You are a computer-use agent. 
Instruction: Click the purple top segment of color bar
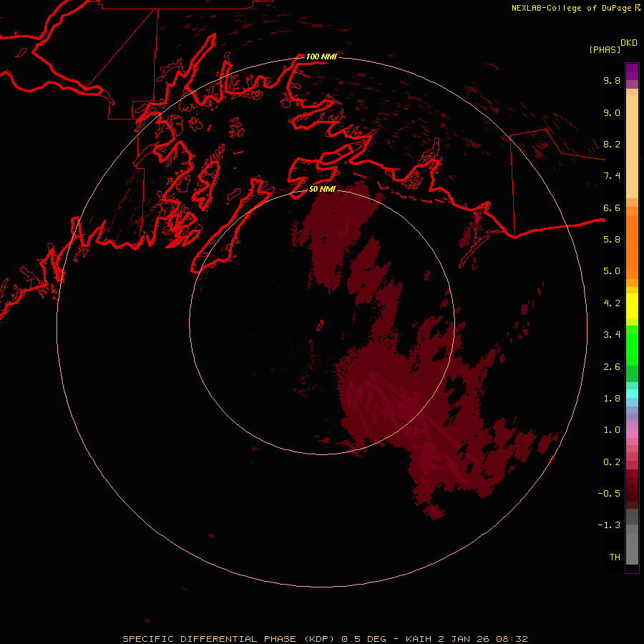[x=632, y=72]
